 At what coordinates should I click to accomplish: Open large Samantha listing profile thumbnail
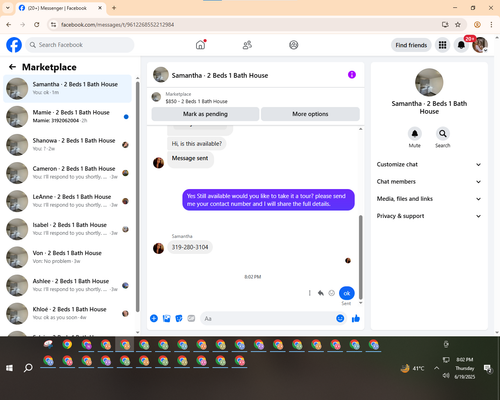(429, 82)
